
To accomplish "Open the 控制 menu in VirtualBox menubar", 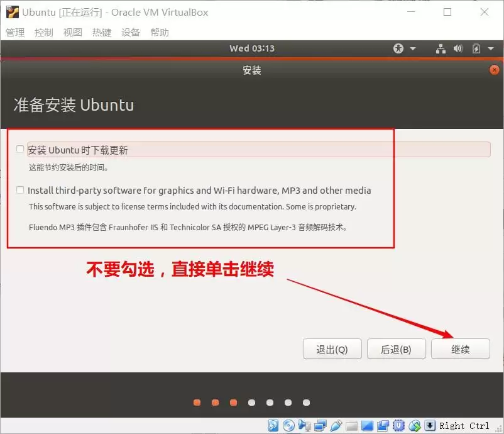I will 43,32.
